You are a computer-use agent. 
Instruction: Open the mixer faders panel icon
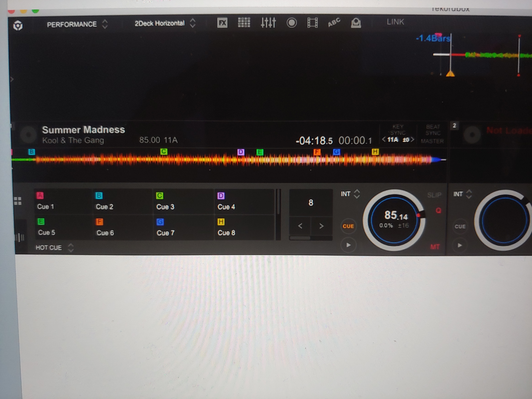(x=268, y=23)
